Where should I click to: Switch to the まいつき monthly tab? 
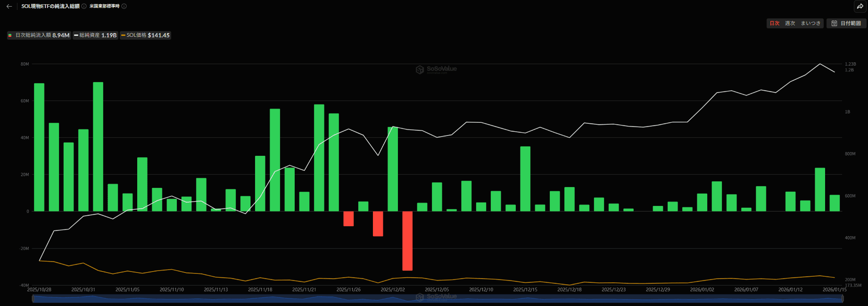[810, 24]
